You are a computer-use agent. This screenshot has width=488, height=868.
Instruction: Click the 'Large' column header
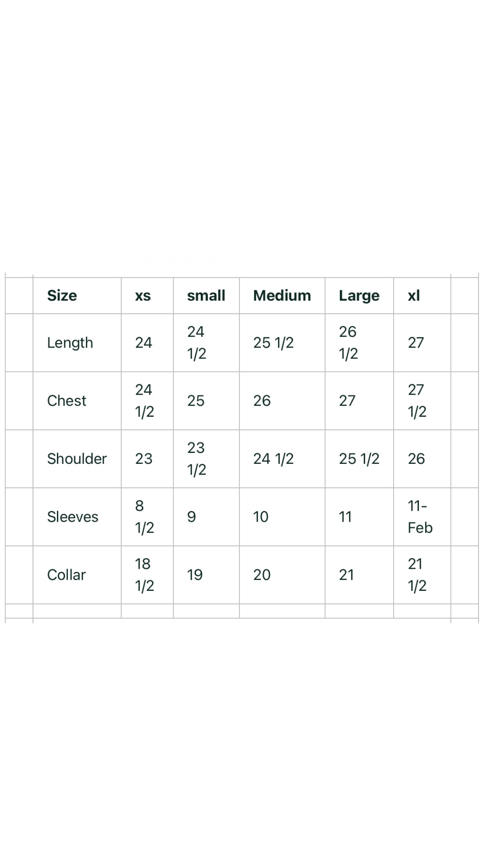pyautogui.click(x=359, y=296)
